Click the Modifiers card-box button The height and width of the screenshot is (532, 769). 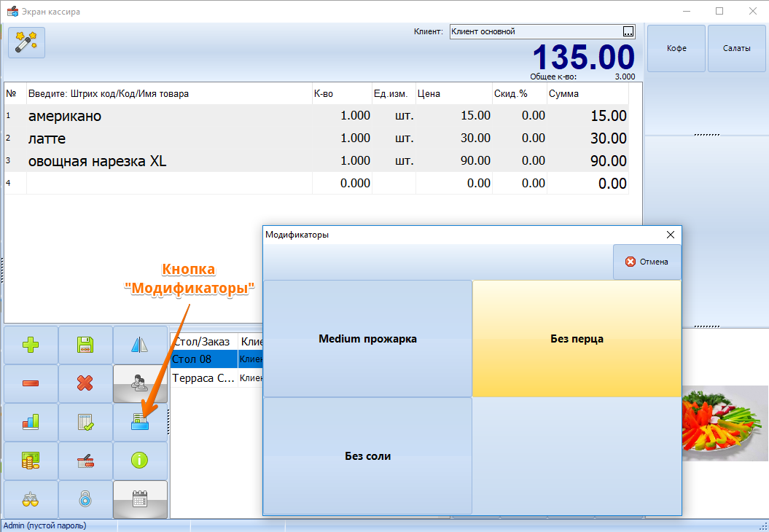pos(140,422)
